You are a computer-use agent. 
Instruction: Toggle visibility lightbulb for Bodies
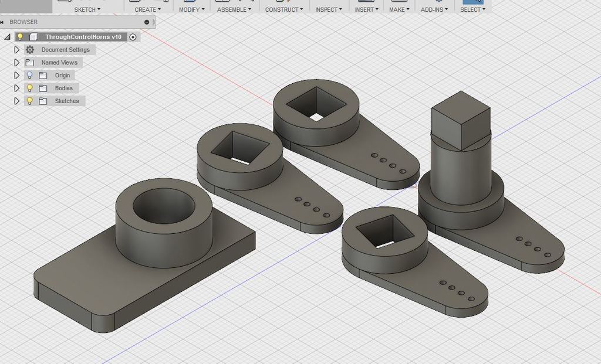coord(29,89)
